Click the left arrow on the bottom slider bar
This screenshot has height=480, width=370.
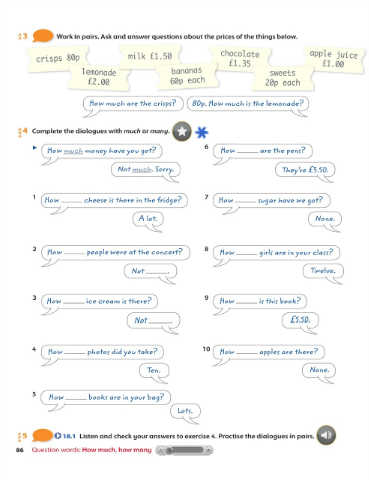[x=161, y=451]
